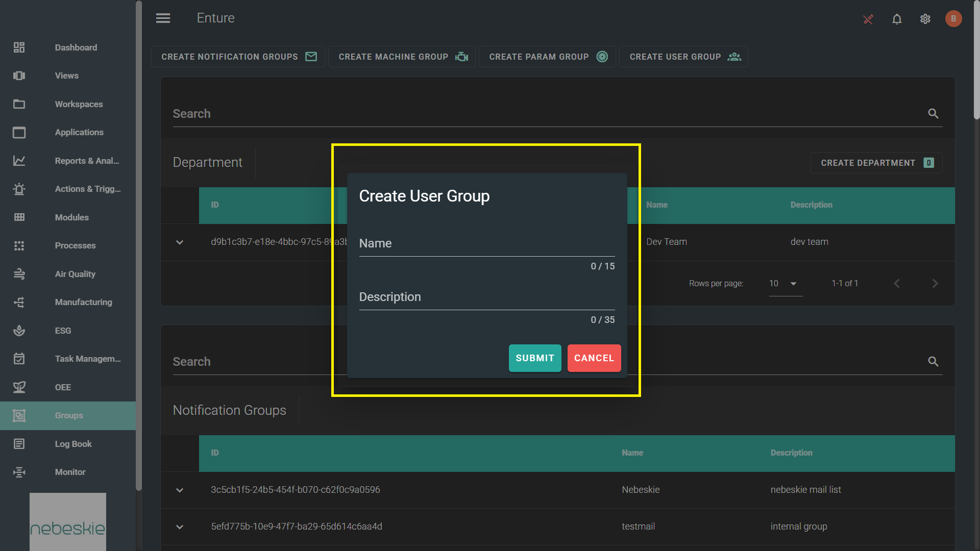Click the Create Machine Group button
Image resolution: width=980 pixels, height=551 pixels.
click(402, 57)
